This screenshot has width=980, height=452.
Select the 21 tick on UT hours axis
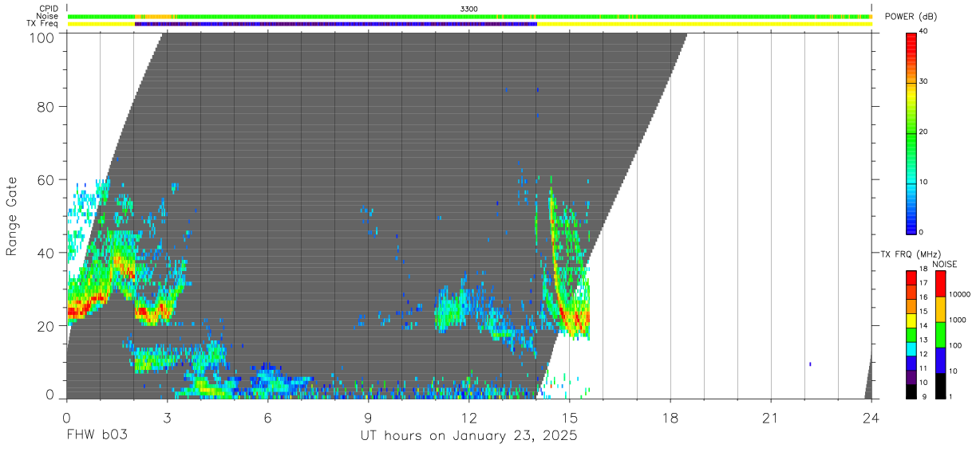(x=771, y=417)
